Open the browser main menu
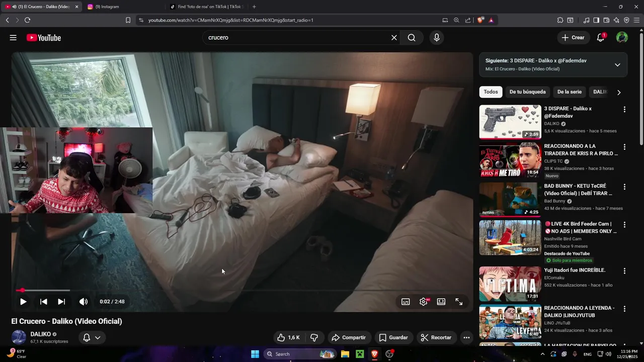 [x=636, y=20]
